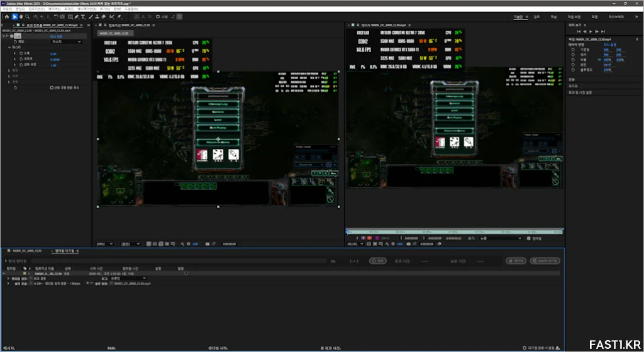Switch to 검토 workspace tab
The width and height of the screenshot is (644, 352).
pos(536,17)
